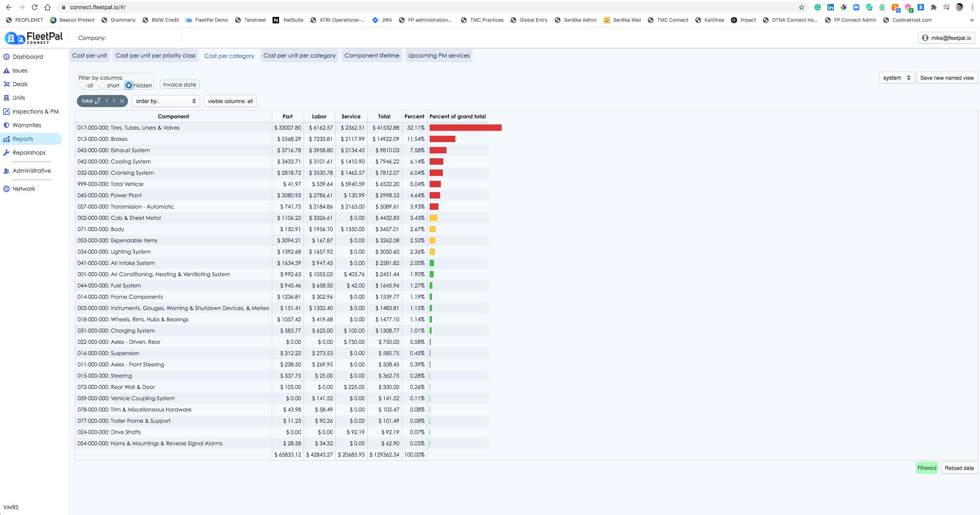This screenshot has width=980, height=515.
Task: Click the Reload data button
Action: click(x=959, y=468)
